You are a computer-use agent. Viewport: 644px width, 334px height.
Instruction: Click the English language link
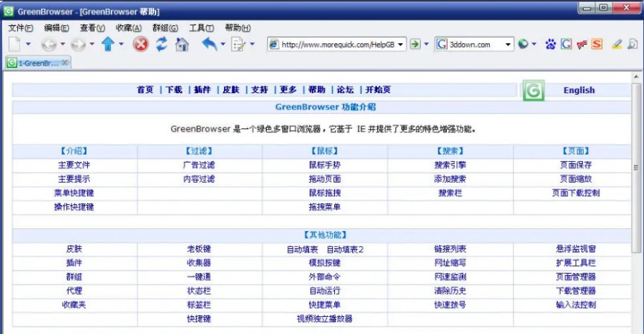tap(578, 90)
